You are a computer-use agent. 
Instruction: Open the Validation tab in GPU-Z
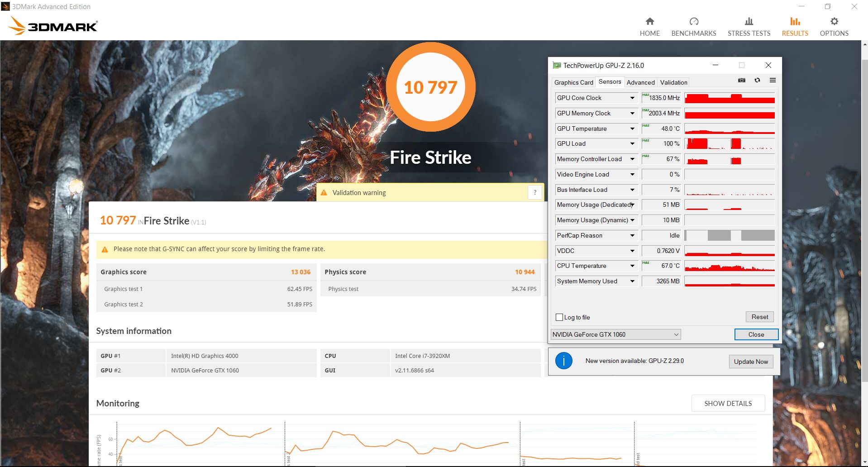(x=673, y=82)
